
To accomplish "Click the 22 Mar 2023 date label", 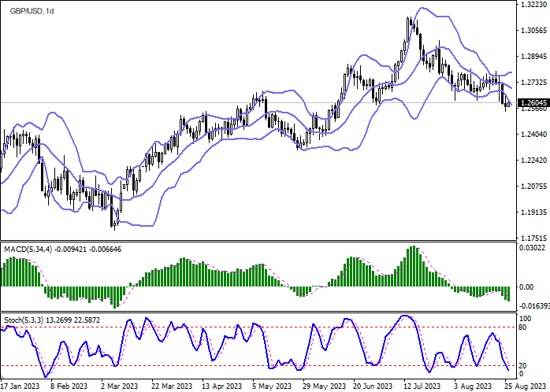I will [170, 386].
